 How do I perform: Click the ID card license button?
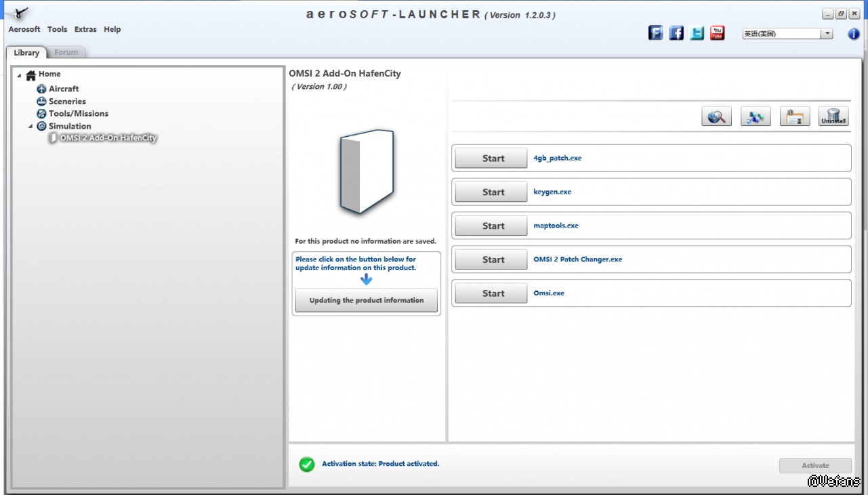coord(795,116)
